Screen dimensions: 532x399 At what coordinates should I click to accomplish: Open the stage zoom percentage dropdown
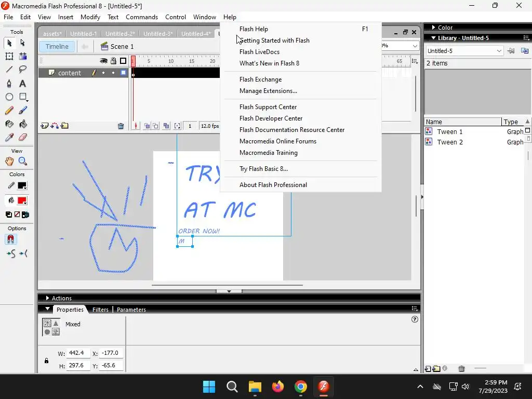415,46
